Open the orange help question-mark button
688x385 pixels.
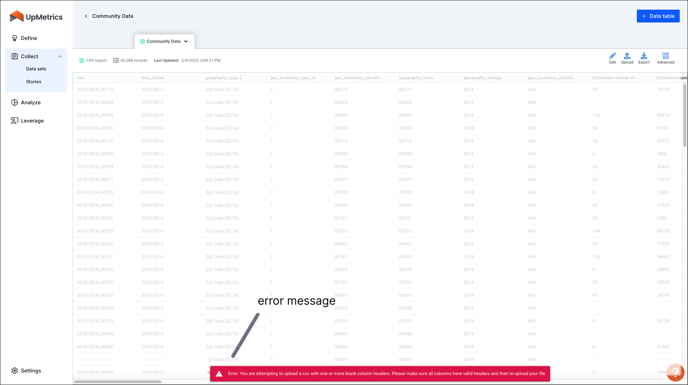tap(675, 372)
